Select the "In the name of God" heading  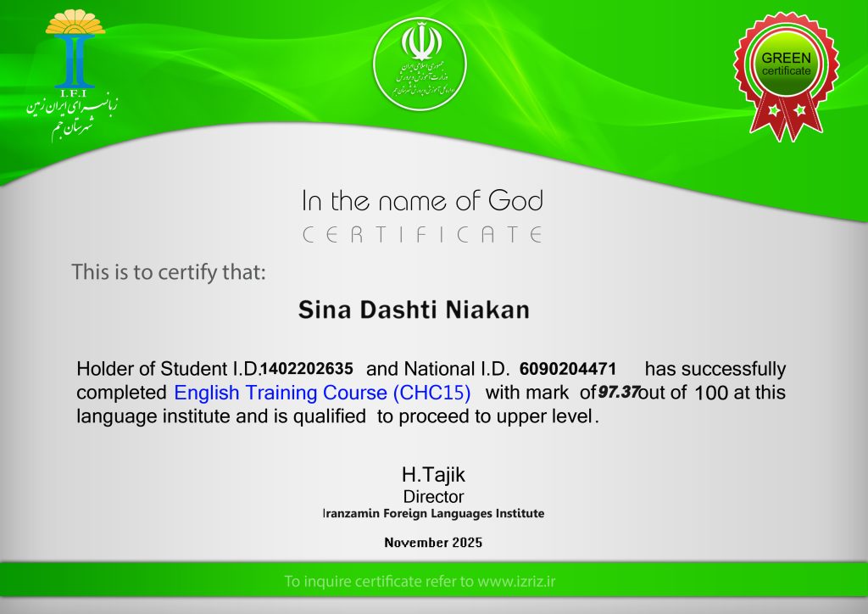(x=422, y=202)
